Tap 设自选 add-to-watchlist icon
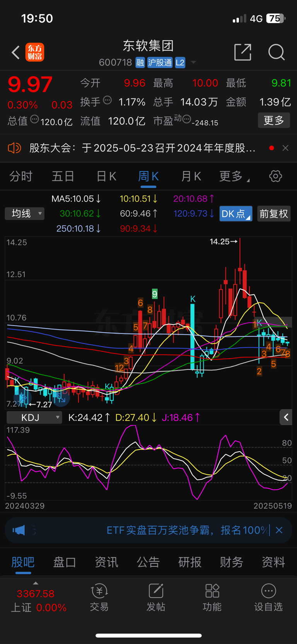 268,598
